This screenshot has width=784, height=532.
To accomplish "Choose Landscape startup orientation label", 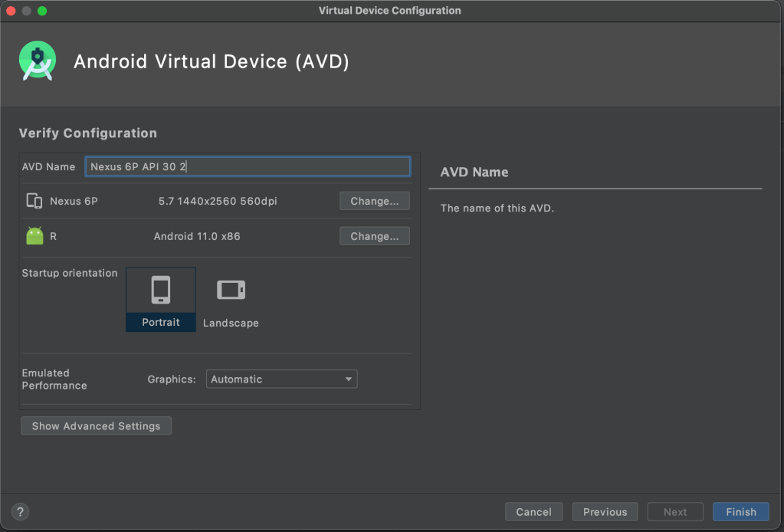I will pos(231,323).
